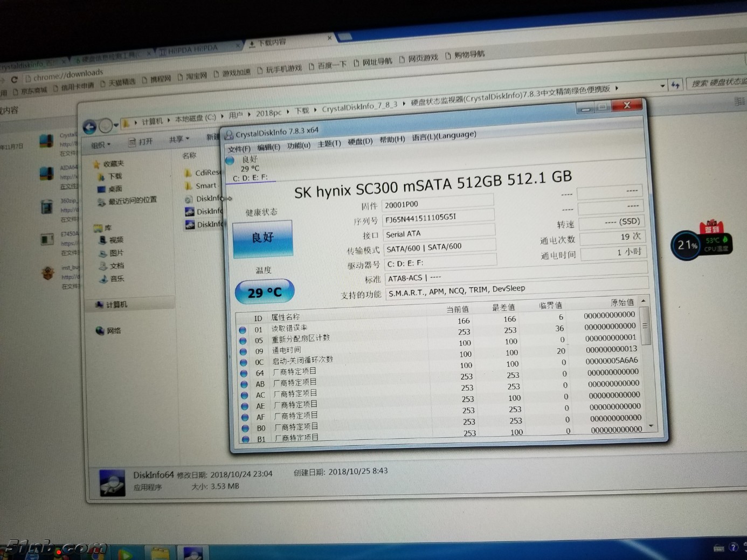
Task: Expand the 共享 dropdown menu
Action: pyautogui.click(x=179, y=139)
